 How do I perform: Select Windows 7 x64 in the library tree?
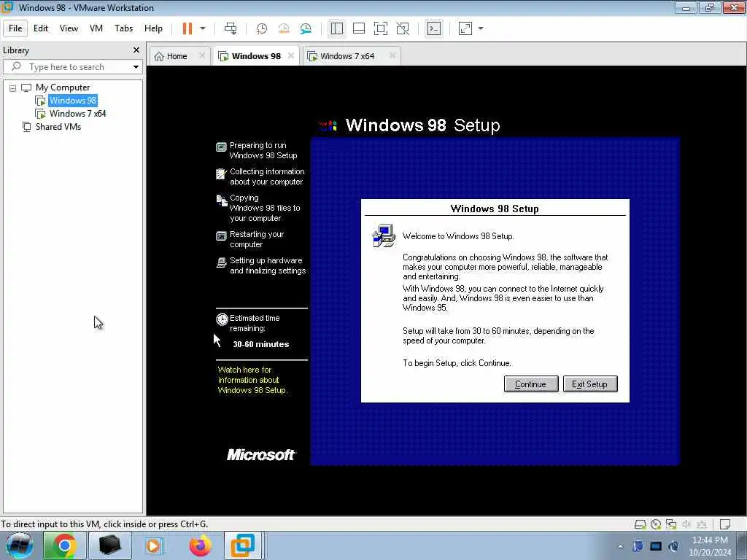[77, 114]
